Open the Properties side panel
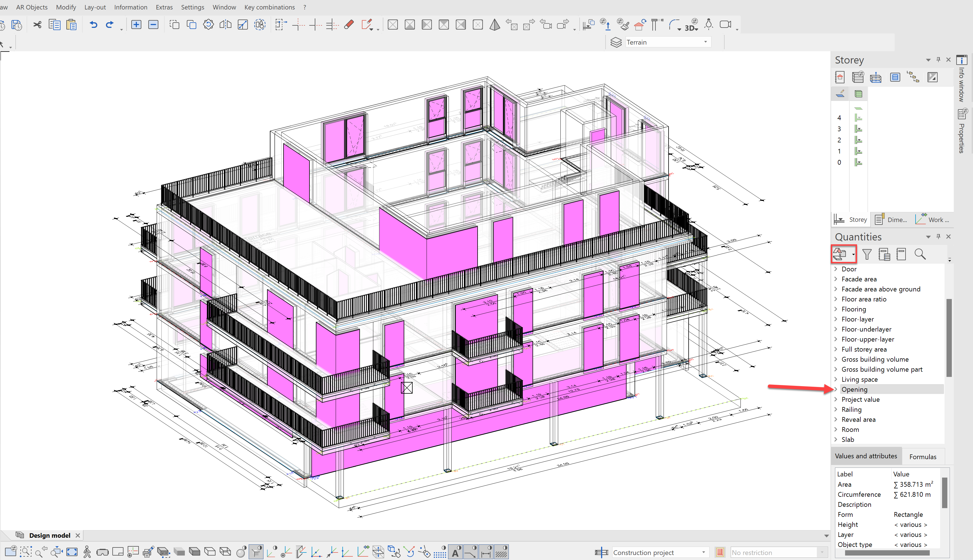Image resolution: width=973 pixels, height=560 pixels. tap(962, 131)
